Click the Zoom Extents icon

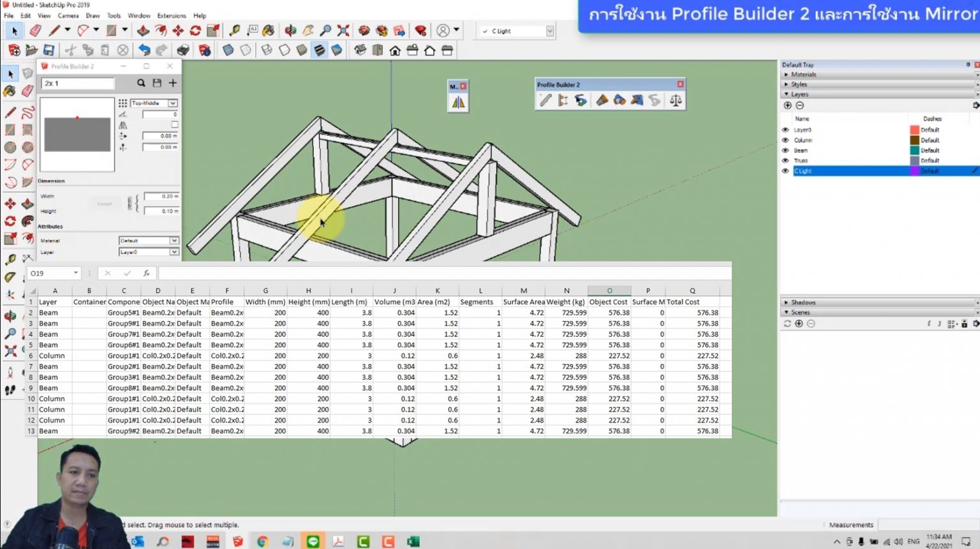coord(343,31)
